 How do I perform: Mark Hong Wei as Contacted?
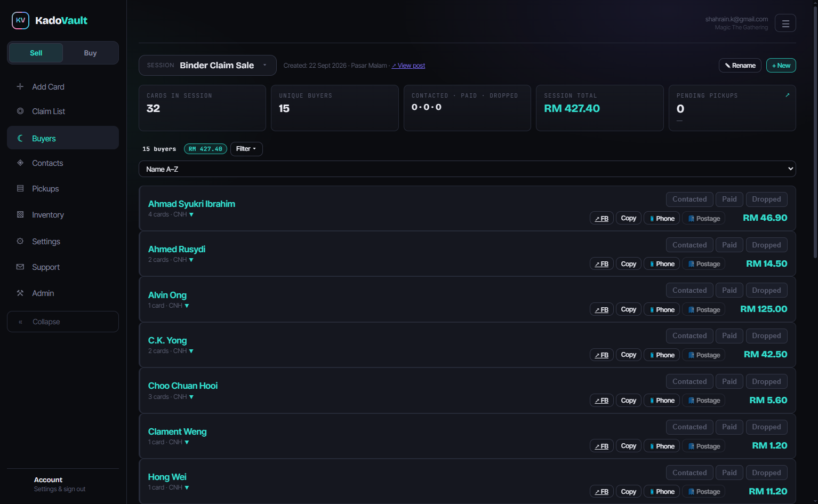[689, 473]
